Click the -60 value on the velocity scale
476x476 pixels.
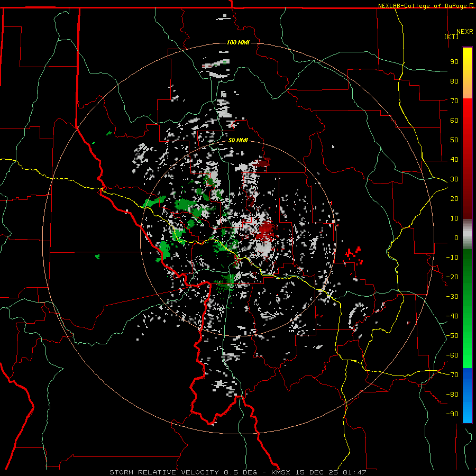point(452,355)
